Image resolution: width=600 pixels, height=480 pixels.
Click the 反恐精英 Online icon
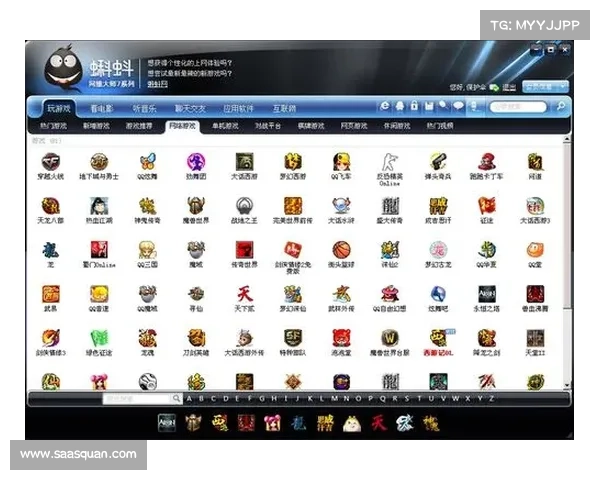[390, 162]
